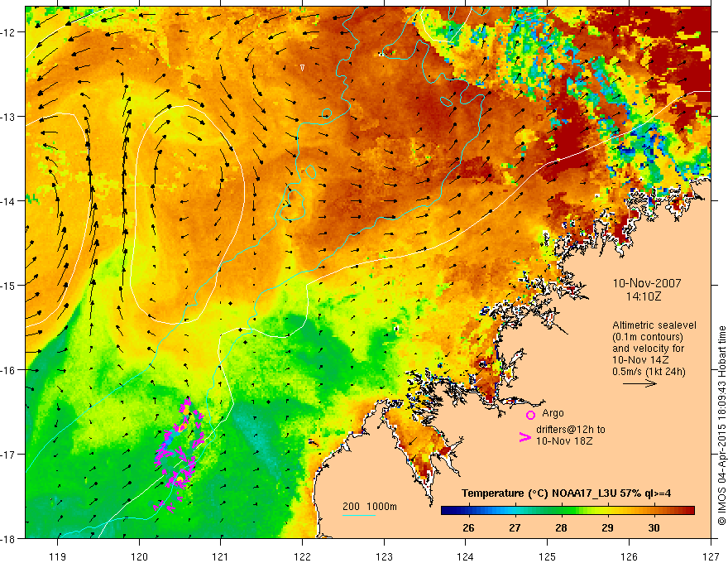The width and height of the screenshot is (728, 563).
Task: Click latitude axis label "-18"
Action: pyautogui.click(x=8, y=538)
